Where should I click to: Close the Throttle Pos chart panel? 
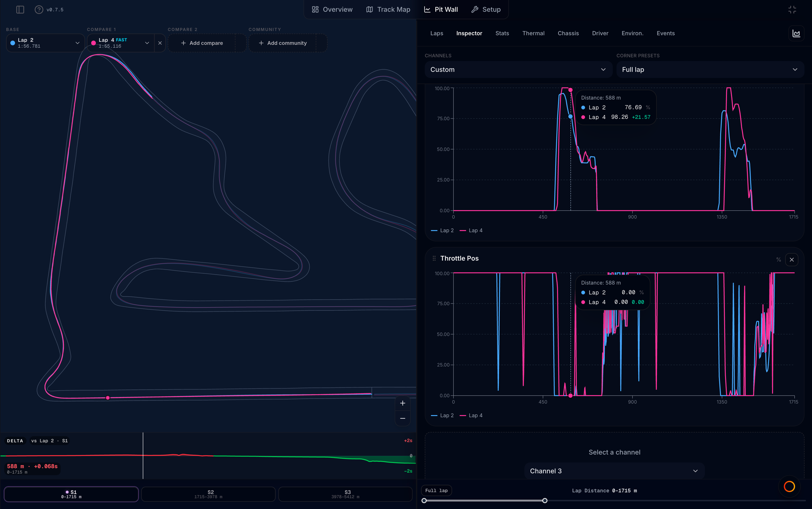792,260
